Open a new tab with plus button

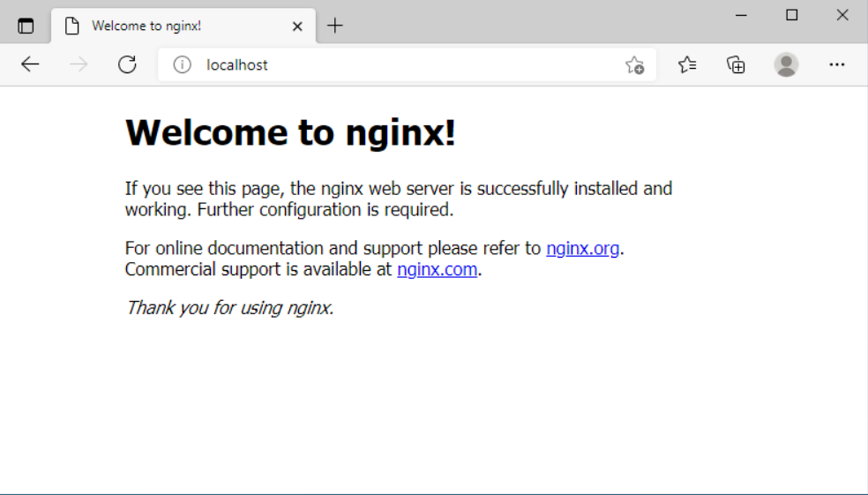coord(335,26)
